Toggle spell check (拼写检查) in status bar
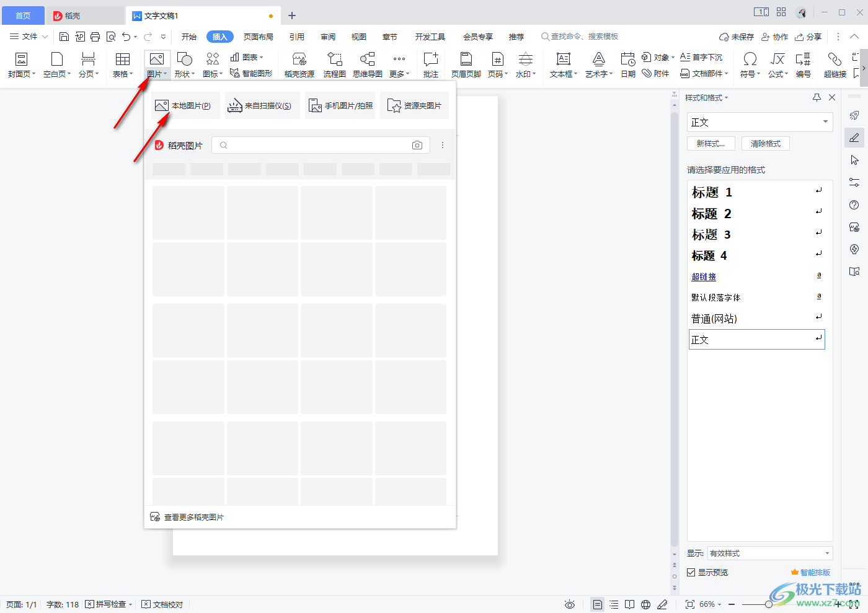868x613 pixels. click(108, 604)
